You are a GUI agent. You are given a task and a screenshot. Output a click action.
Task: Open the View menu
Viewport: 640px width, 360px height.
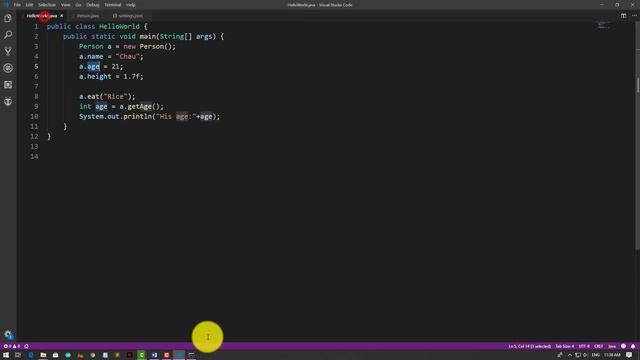click(65, 5)
